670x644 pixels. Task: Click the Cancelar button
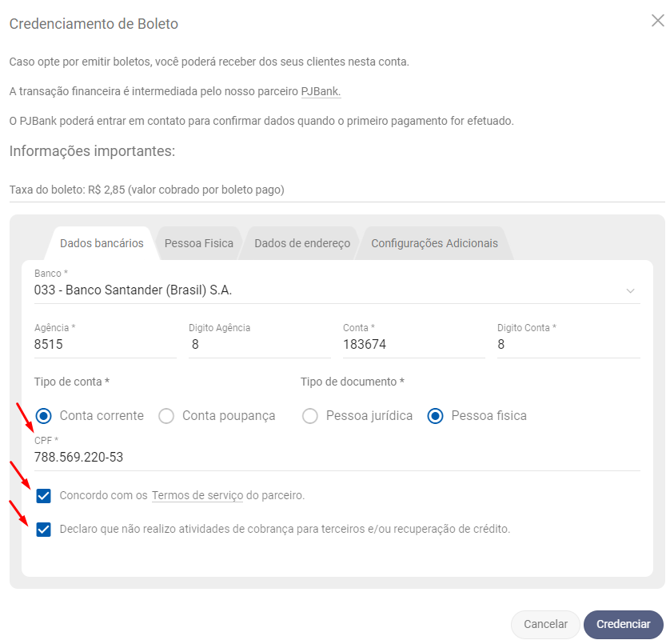[545, 624]
